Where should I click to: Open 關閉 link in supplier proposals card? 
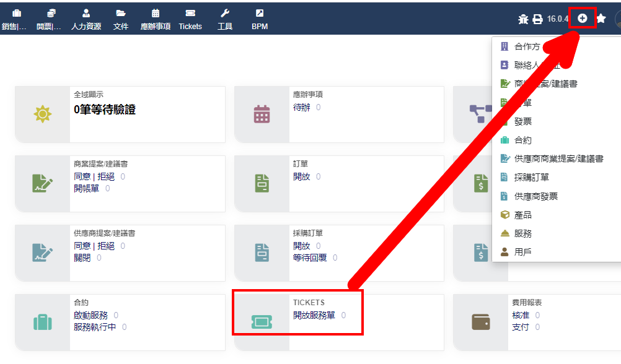[x=82, y=258]
